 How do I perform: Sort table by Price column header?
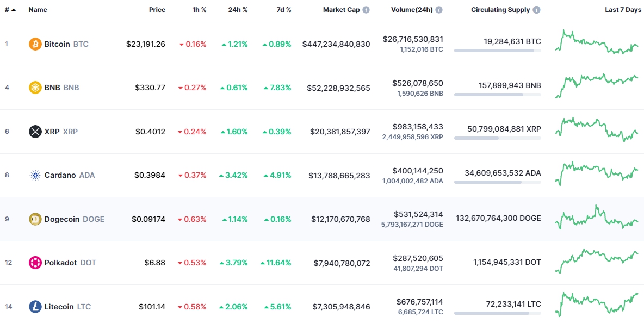[x=157, y=10]
